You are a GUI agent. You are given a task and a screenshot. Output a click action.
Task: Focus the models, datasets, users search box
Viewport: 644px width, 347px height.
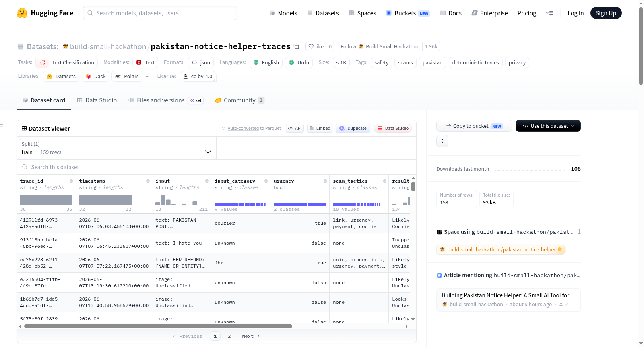tap(160, 13)
